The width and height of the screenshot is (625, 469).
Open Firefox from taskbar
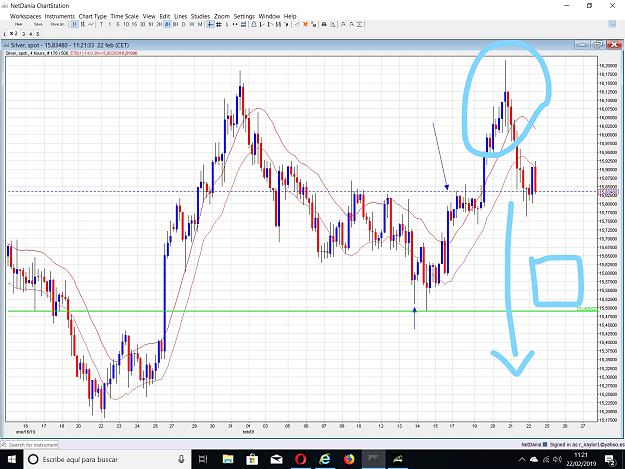349,459
